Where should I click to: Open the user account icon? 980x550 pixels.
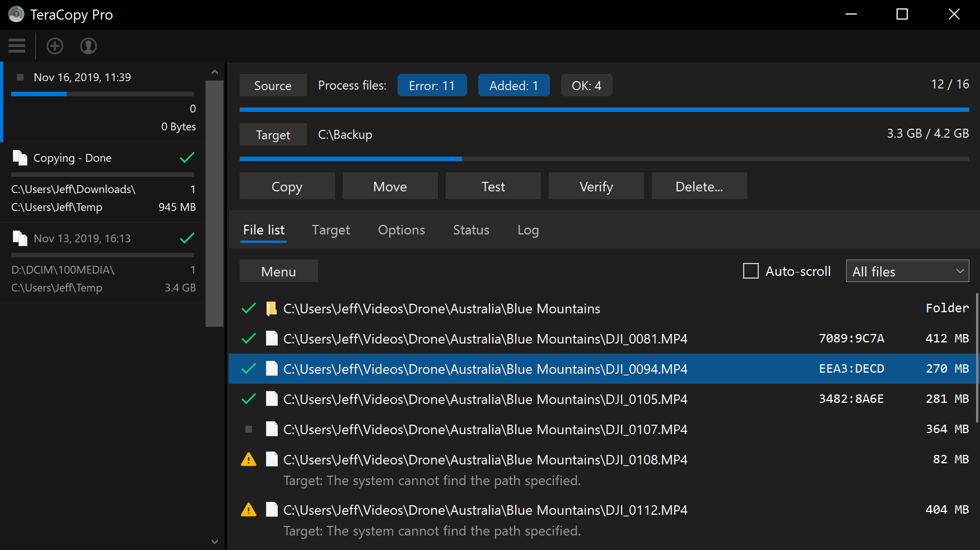coord(88,46)
